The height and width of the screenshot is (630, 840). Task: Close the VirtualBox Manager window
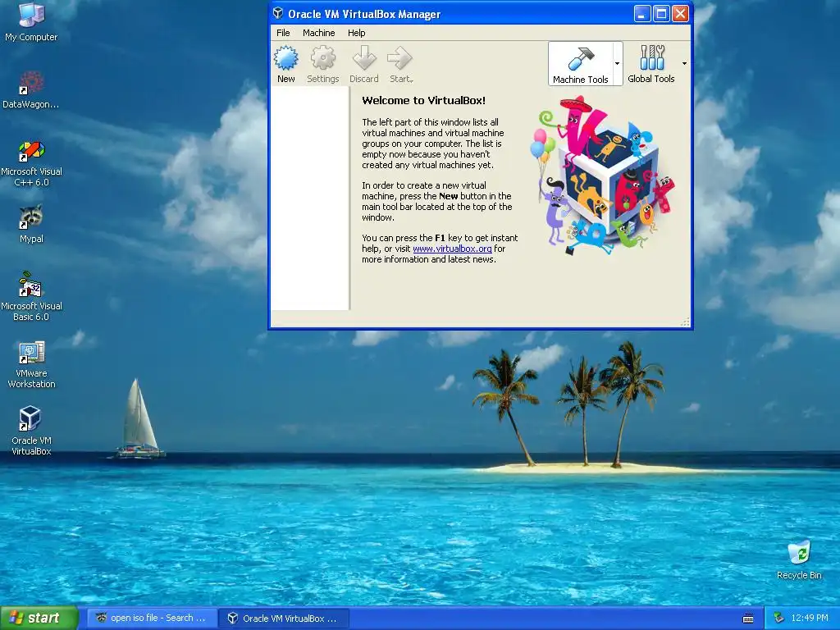click(x=680, y=13)
